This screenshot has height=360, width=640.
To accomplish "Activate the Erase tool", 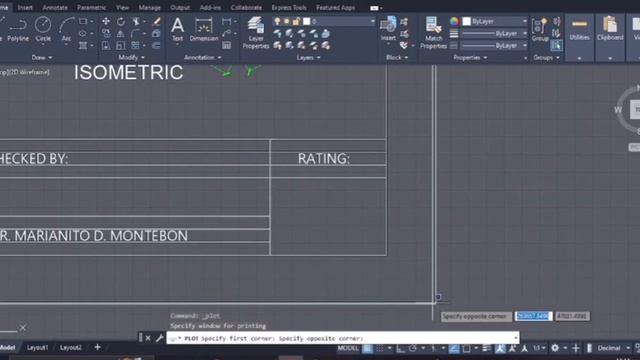I will 156,21.
